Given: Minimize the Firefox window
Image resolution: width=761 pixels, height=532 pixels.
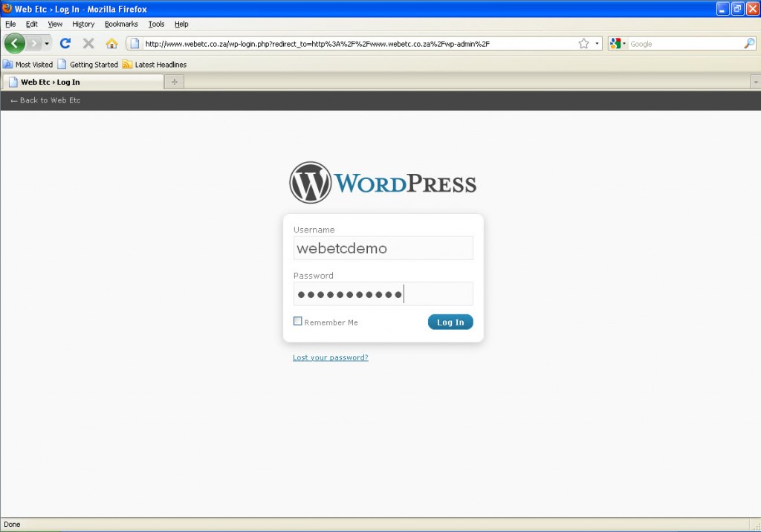Looking at the screenshot, I should coord(722,9).
